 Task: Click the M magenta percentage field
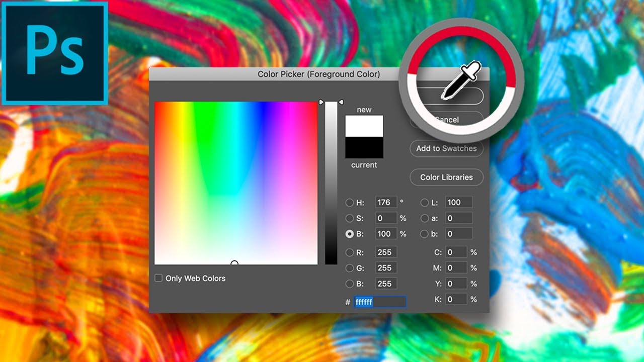(x=456, y=268)
